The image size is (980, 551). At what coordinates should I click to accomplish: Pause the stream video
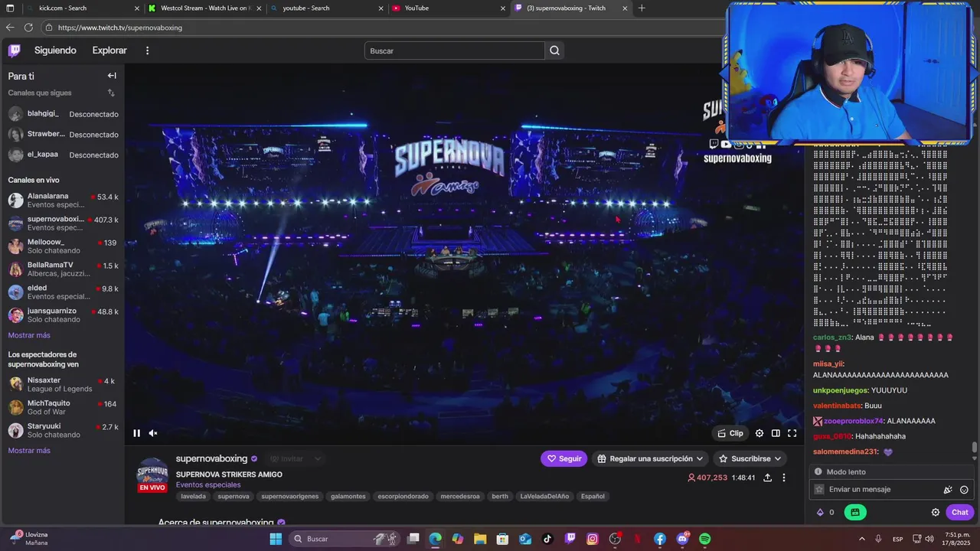click(136, 433)
